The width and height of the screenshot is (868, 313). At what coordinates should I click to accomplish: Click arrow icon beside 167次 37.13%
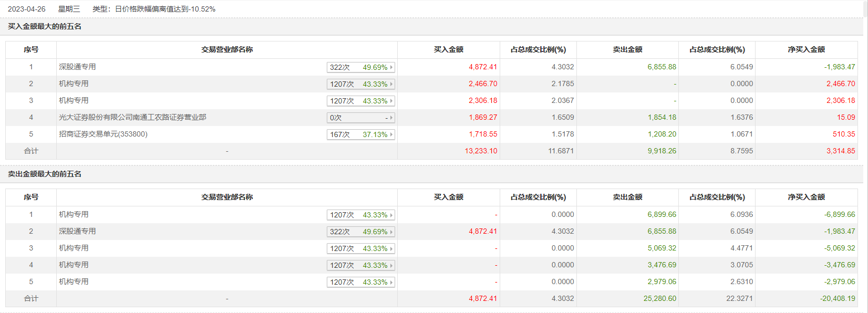pyautogui.click(x=391, y=134)
